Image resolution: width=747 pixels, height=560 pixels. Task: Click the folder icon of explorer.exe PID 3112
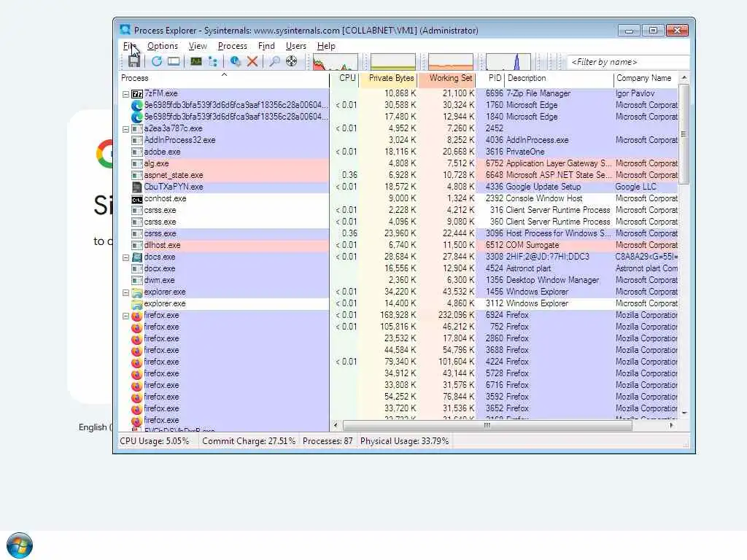[x=137, y=304]
